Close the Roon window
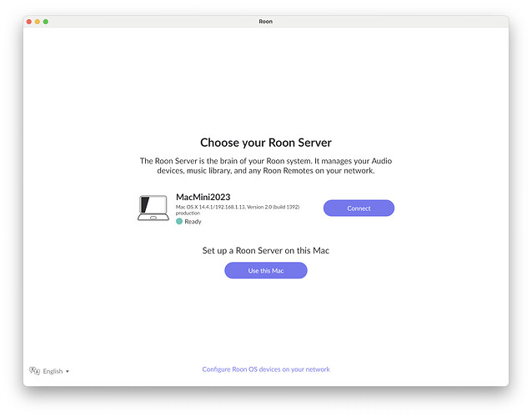532x417 pixels. (29, 22)
